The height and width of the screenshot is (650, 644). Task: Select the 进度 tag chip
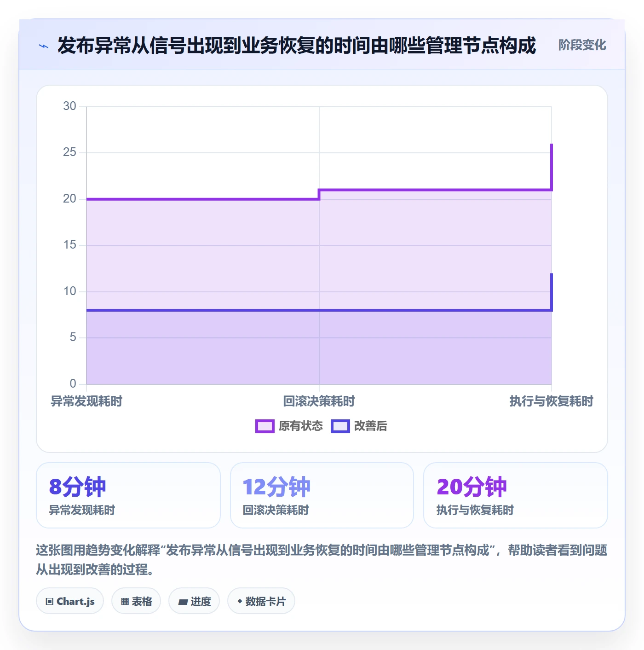click(194, 601)
